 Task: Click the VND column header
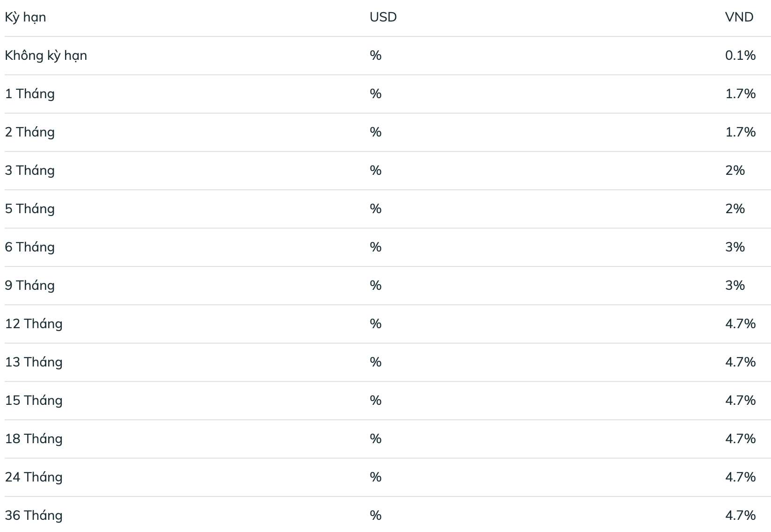(x=739, y=17)
